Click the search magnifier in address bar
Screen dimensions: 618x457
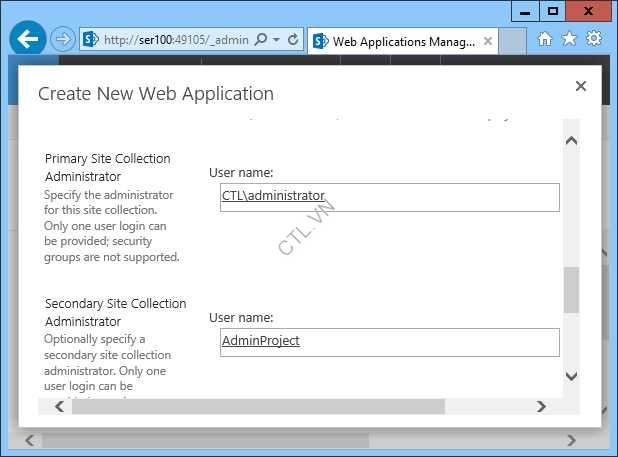[x=261, y=40]
